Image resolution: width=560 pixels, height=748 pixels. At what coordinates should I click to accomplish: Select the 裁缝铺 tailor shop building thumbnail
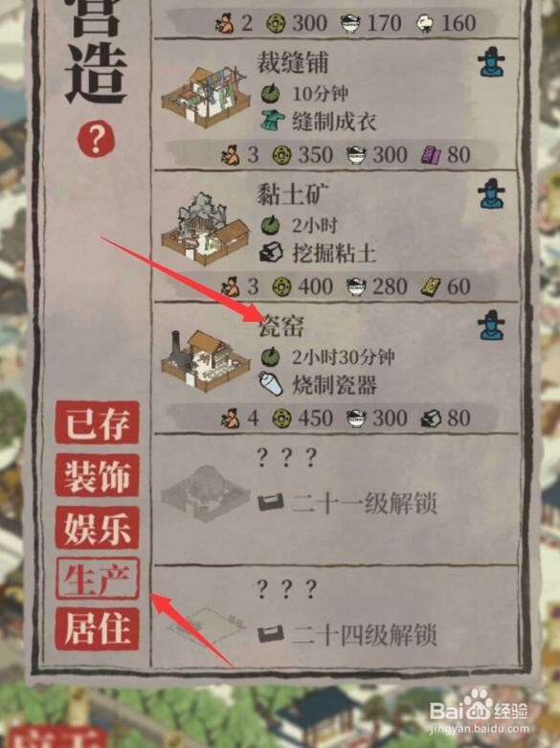click(206, 98)
